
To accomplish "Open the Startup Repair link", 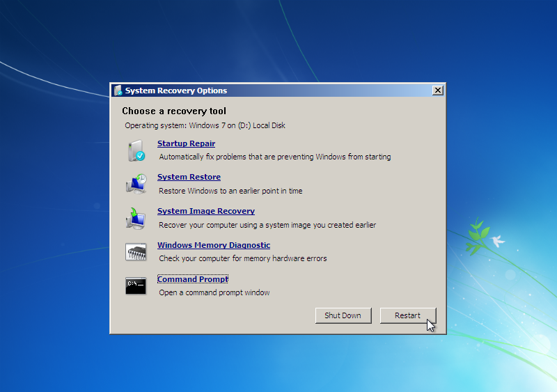I will (186, 143).
